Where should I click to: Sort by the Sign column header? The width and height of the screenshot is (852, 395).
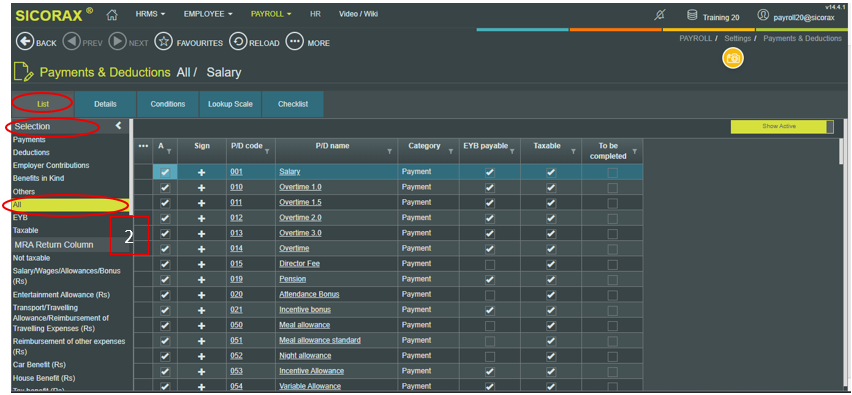(202, 146)
